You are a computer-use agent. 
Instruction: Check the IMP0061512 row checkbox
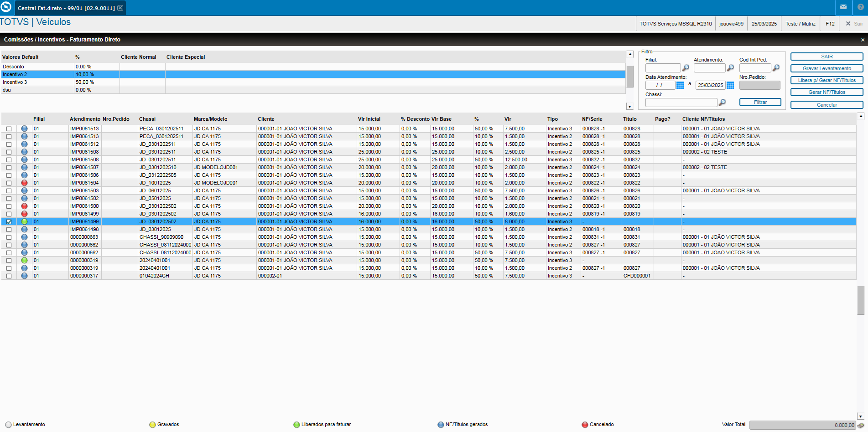pyautogui.click(x=9, y=144)
